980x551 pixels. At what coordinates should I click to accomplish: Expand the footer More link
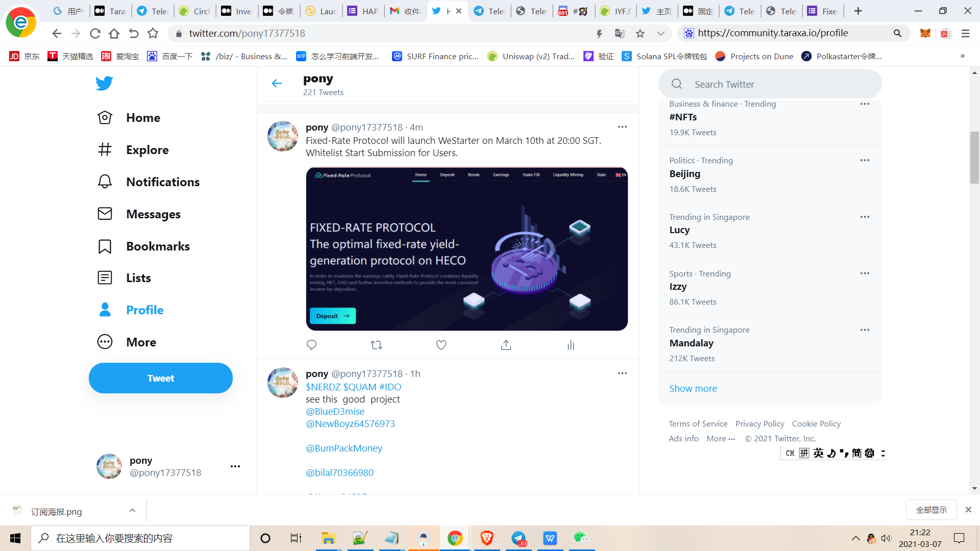(721, 438)
